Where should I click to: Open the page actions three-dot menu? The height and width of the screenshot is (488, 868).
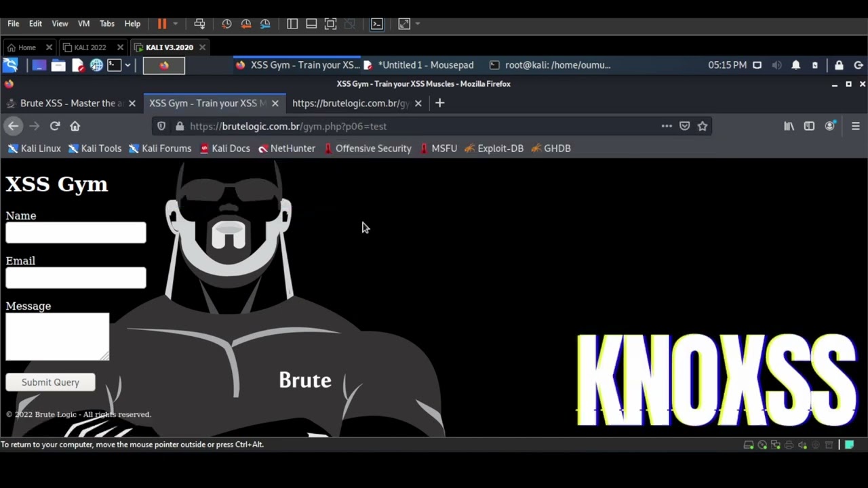click(x=667, y=126)
